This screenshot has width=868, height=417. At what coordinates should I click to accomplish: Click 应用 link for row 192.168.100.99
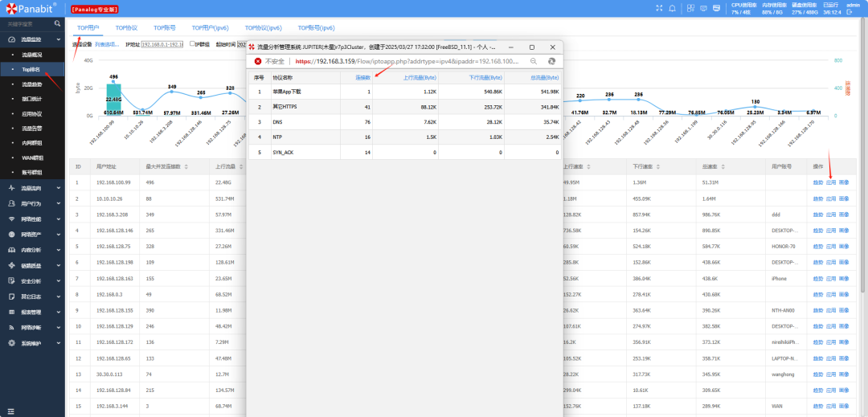pyautogui.click(x=831, y=182)
